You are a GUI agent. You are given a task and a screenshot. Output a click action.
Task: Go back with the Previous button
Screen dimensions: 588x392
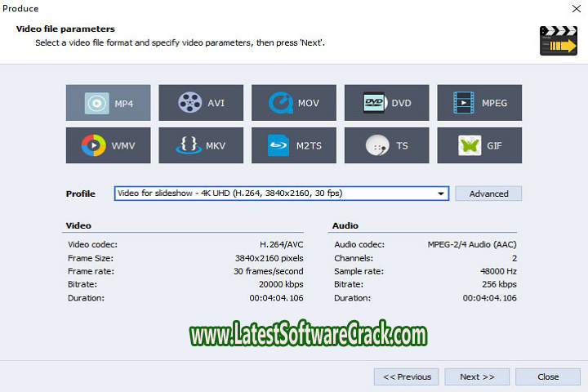(x=406, y=376)
